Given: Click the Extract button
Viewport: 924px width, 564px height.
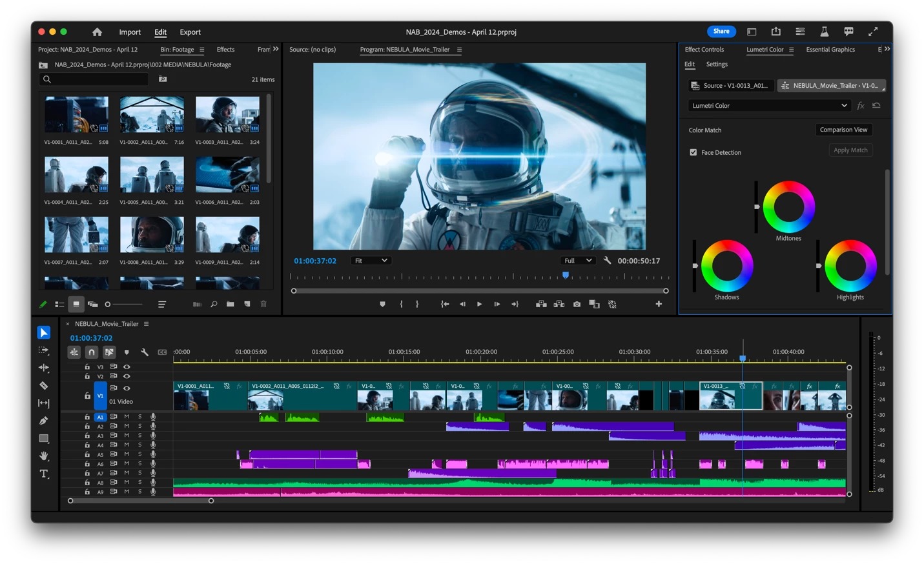Looking at the screenshot, I should 559,304.
